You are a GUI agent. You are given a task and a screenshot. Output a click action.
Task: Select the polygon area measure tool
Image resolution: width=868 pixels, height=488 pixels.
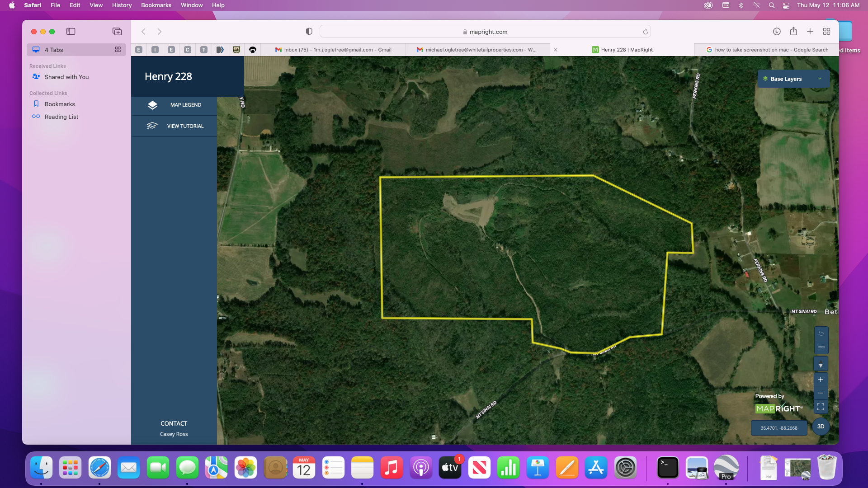821,333
